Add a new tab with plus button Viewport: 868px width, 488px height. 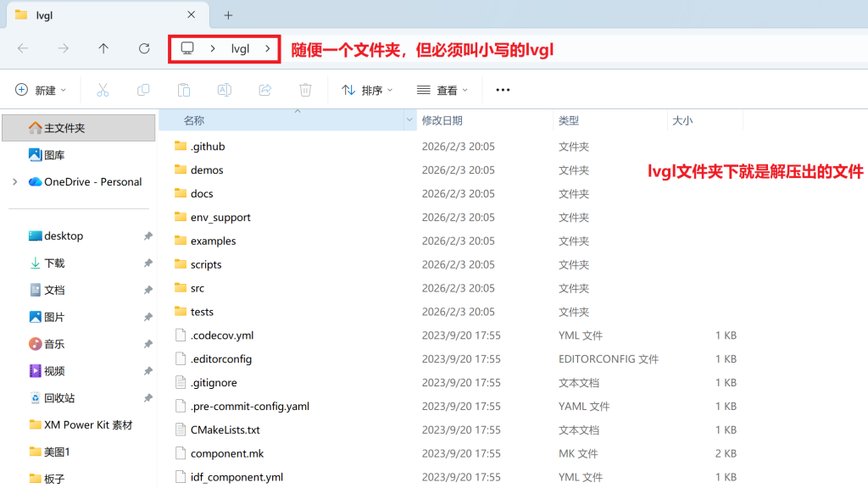click(228, 15)
